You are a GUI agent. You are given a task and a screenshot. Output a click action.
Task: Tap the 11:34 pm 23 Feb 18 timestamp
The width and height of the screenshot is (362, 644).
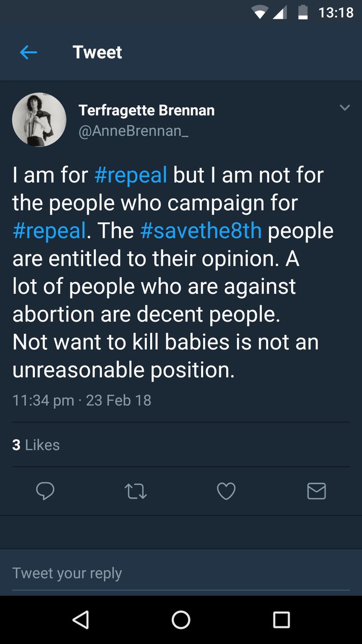tap(82, 400)
